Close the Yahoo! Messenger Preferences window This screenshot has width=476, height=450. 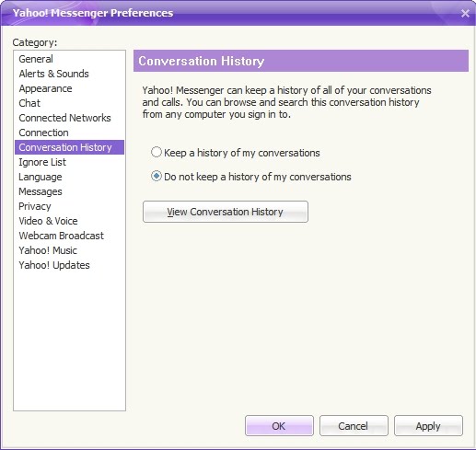[x=465, y=13]
